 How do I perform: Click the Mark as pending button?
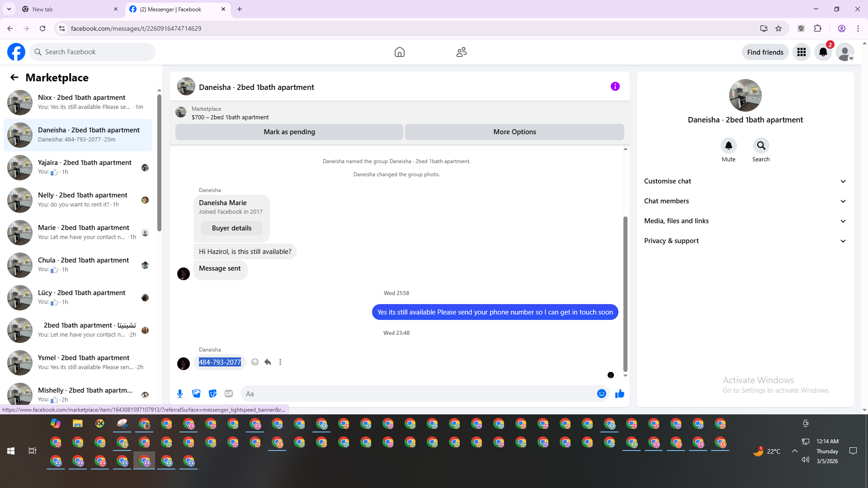289,132
